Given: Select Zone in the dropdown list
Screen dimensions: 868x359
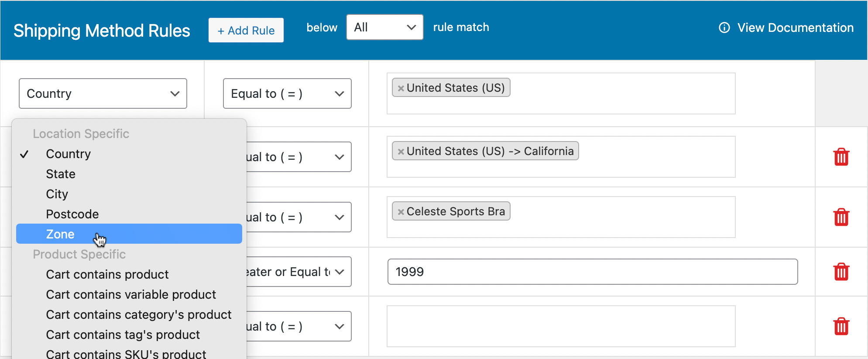Looking at the screenshot, I should click(x=129, y=234).
